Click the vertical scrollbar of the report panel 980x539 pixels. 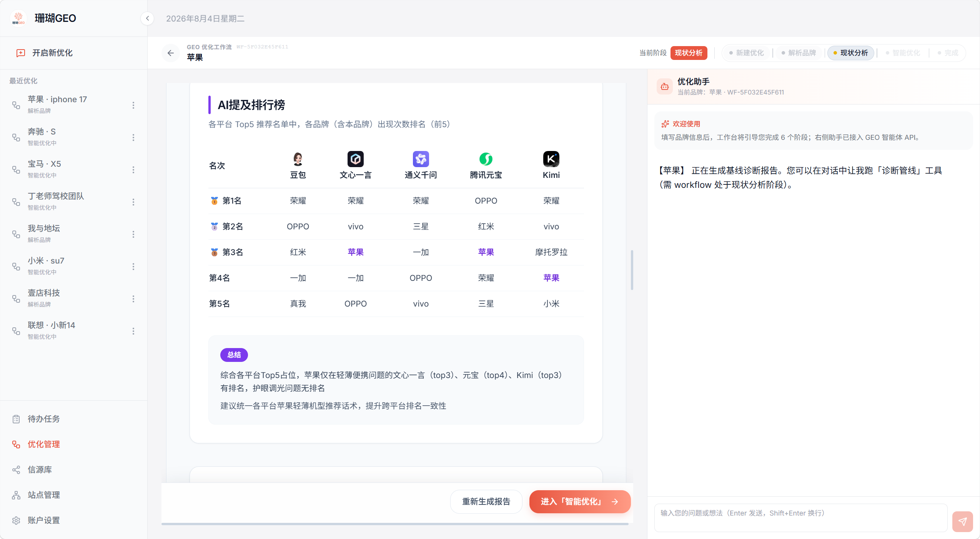click(632, 270)
